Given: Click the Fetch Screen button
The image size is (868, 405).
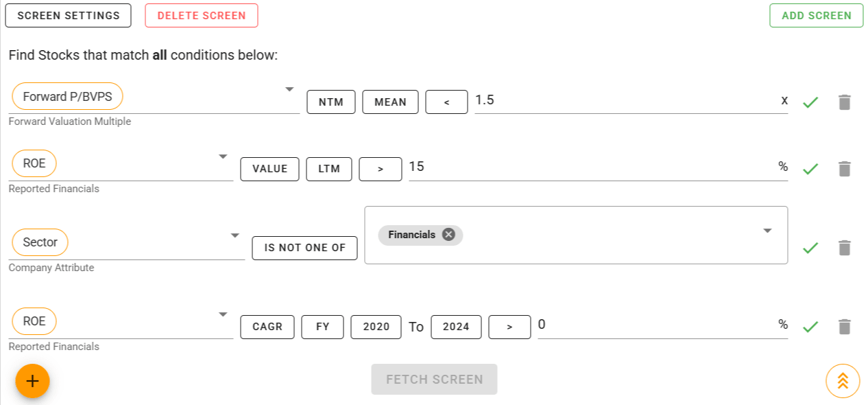Looking at the screenshot, I should point(434,379).
